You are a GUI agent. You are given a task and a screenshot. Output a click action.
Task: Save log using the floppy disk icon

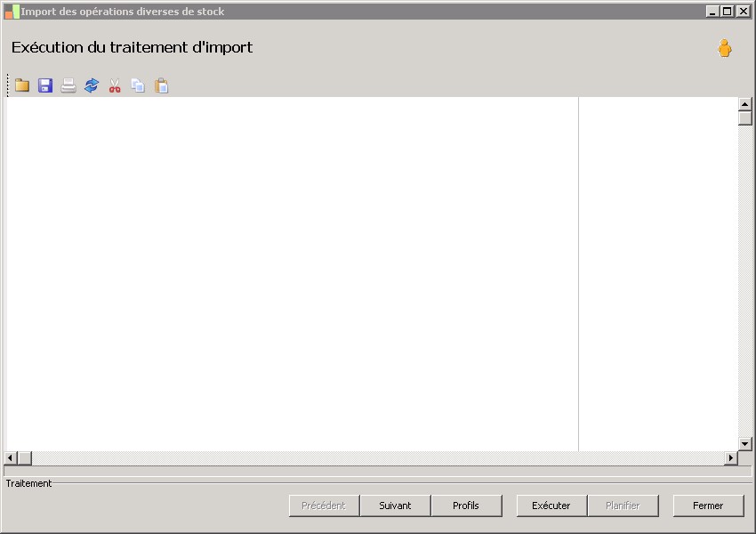coord(45,85)
